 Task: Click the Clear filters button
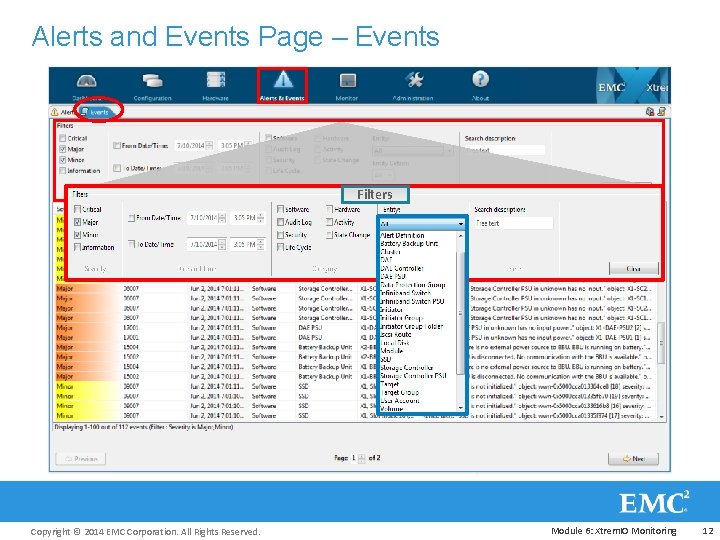click(x=634, y=269)
